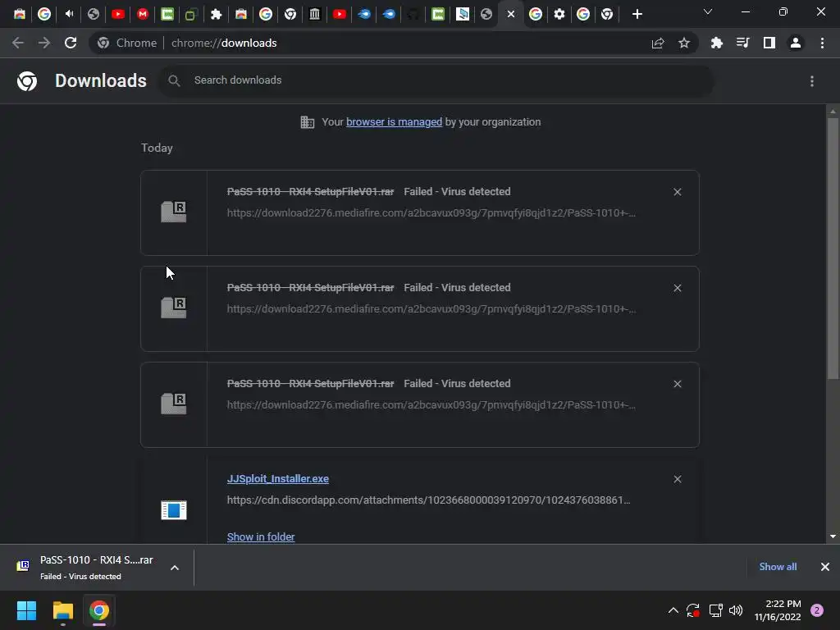Click Show in folder for JJSploit
The height and width of the screenshot is (630, 840).
click(x=261, y=536)
